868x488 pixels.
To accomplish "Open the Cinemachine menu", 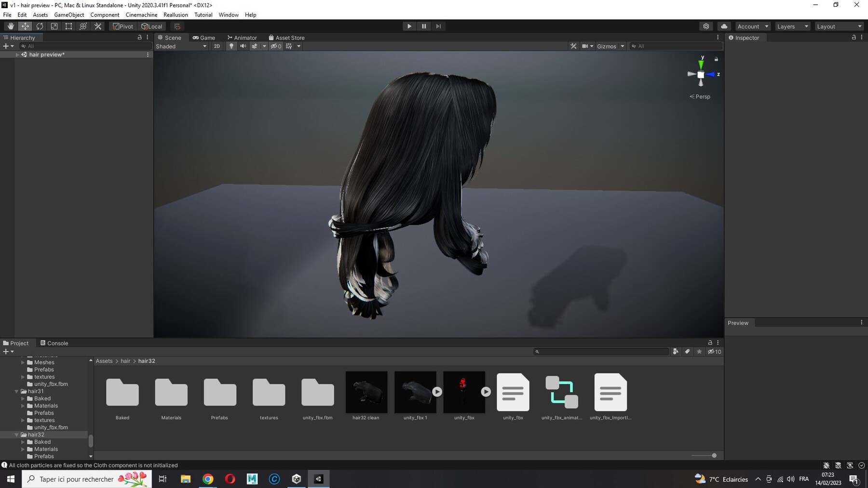I will pyautogui.click(x=141, y=15).
